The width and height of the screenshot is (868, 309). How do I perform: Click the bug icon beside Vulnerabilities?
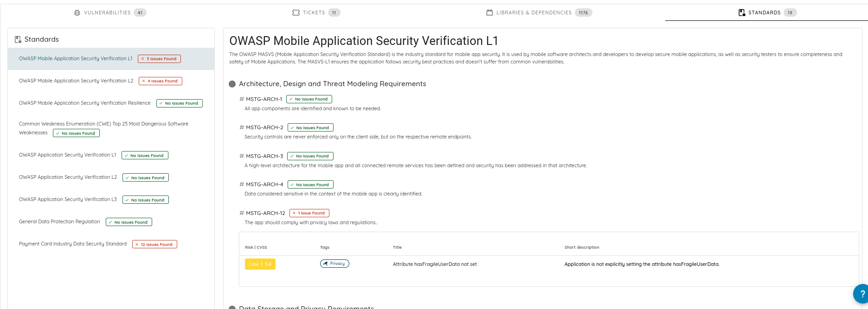click(77, 13)
